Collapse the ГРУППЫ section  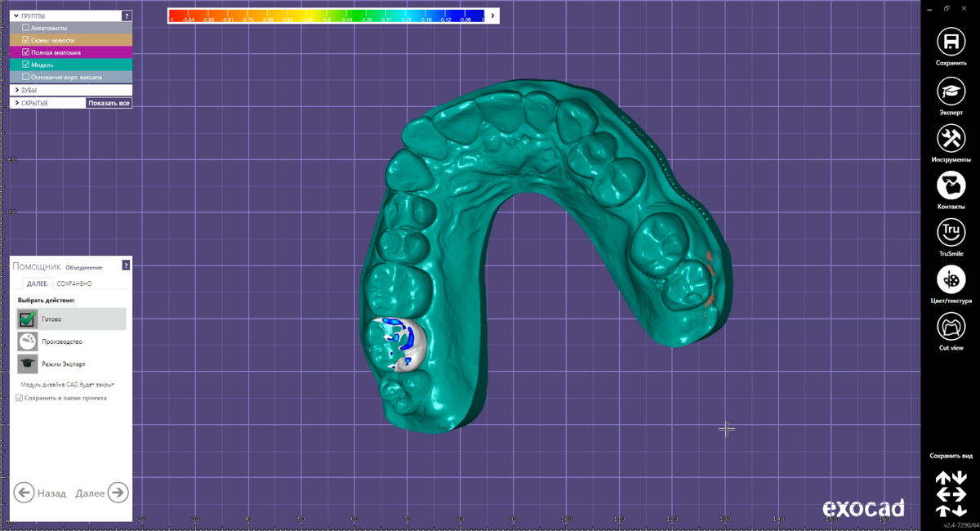[x=16, y=16]
